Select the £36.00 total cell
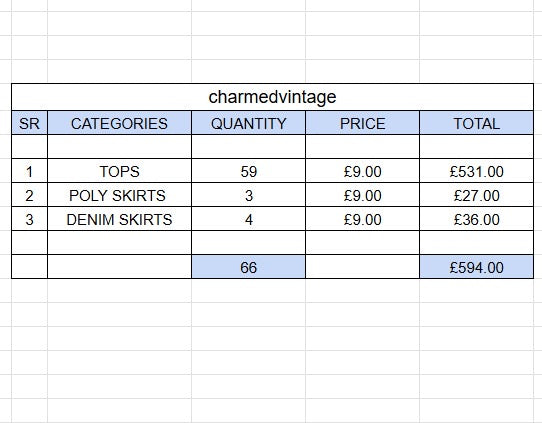 click(x=476, y=219)
